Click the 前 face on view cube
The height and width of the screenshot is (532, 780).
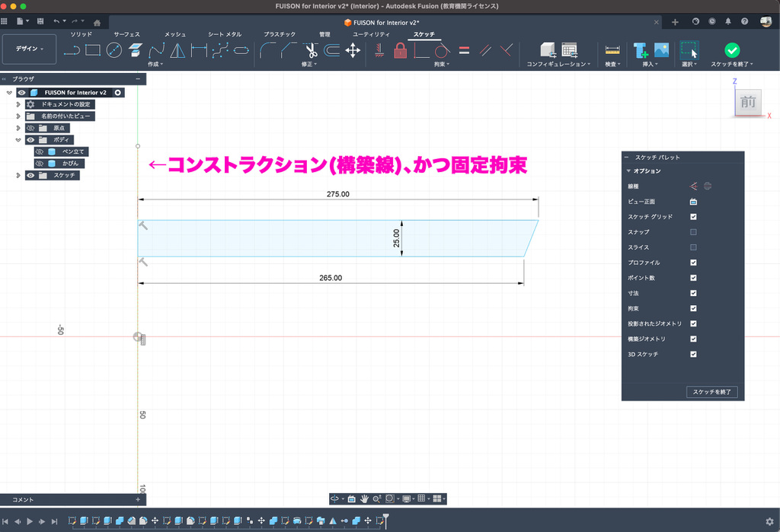[747, 102]
